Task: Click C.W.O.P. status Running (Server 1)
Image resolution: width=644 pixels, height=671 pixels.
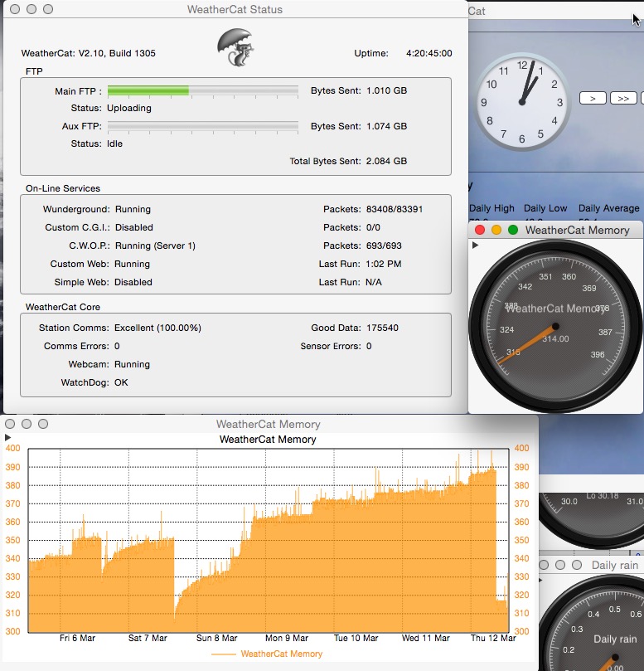Action: coord(155,246)
